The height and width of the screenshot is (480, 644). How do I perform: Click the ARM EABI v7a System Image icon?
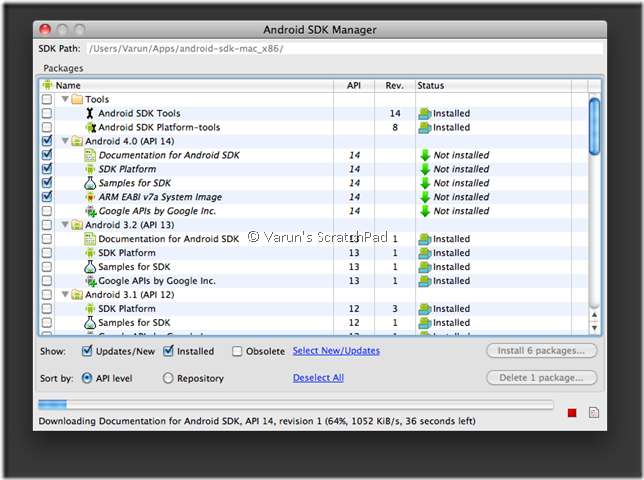(x=90, y=197)
